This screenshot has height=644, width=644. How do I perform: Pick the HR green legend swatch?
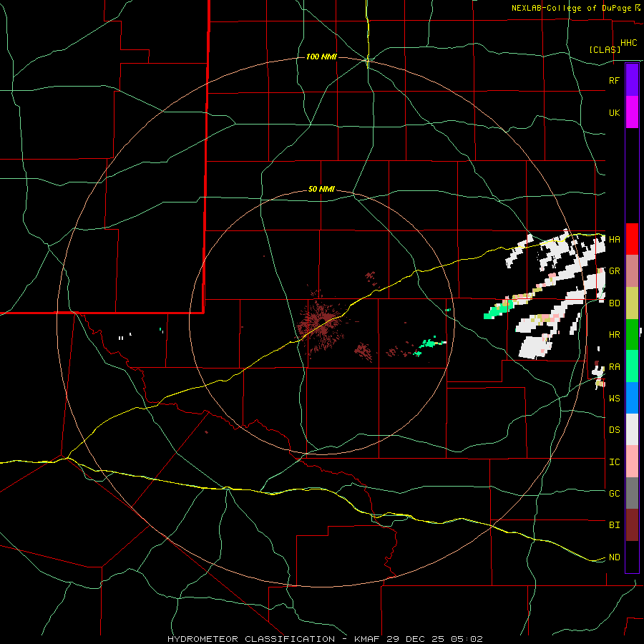point(632,335)
